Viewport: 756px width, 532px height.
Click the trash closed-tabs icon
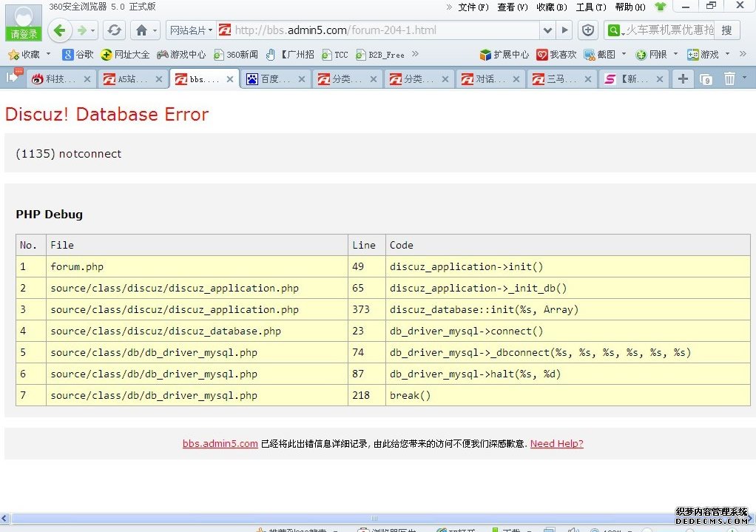pyautogui.click(x=729, y=78)
